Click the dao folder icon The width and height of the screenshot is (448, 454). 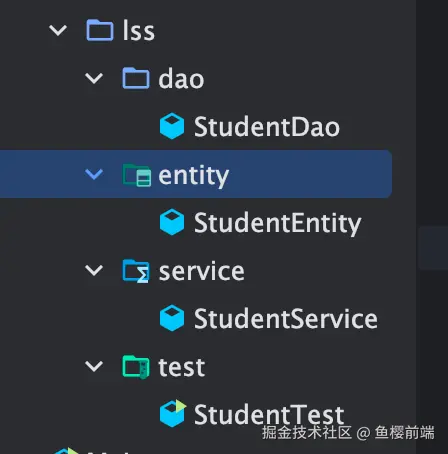pyautogui.click(x=136, y=78)
